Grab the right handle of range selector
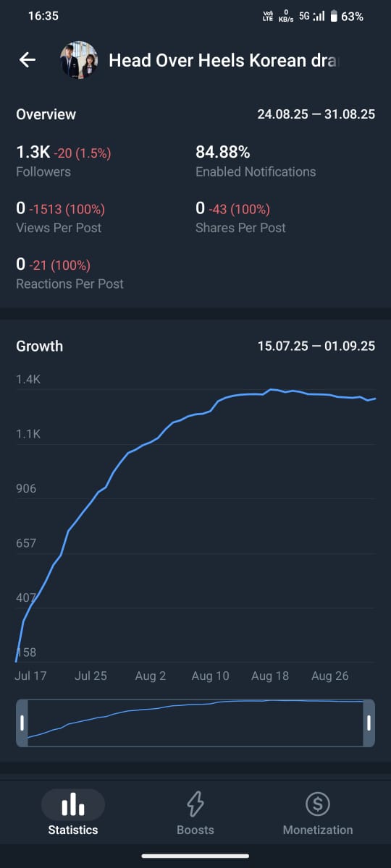 tap(369, 723)
